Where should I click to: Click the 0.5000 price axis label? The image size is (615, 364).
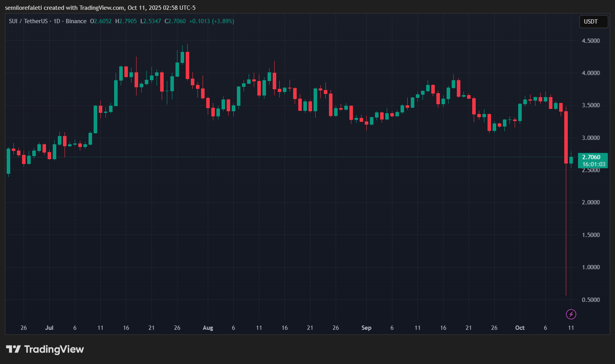pyautogui.click(x=591, y=300)
